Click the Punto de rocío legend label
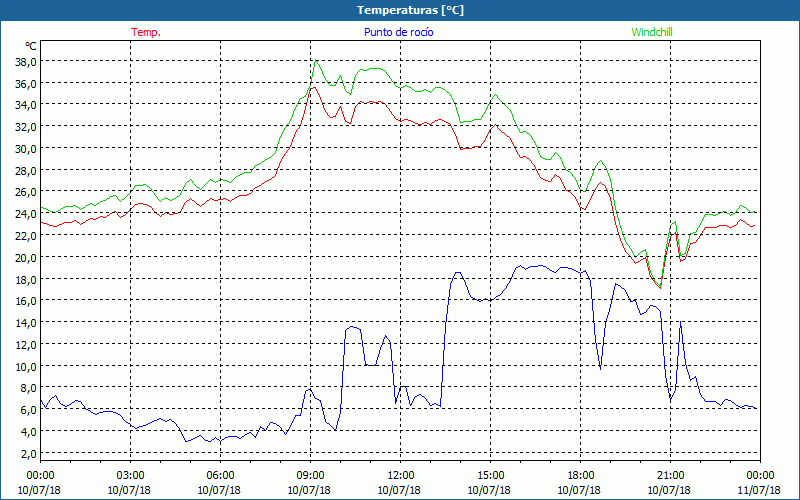This screenshot has width=800, height=500. tap(398, 32)
